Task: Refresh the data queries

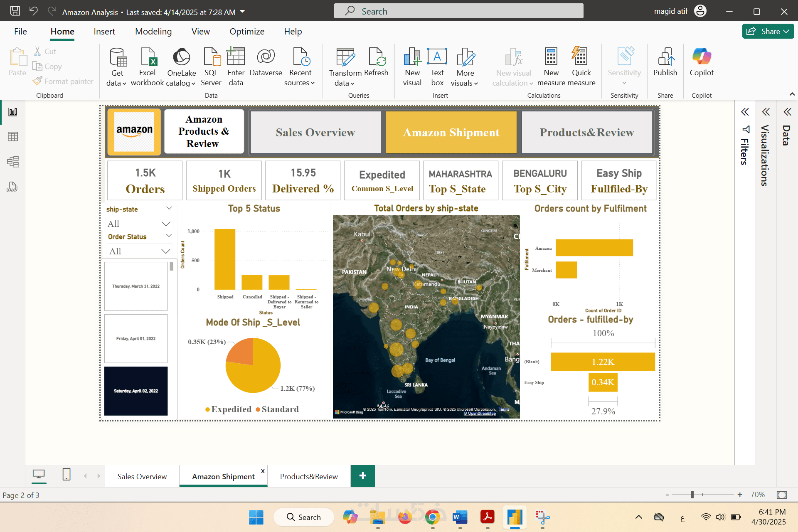Action: (x=376, y=62)
